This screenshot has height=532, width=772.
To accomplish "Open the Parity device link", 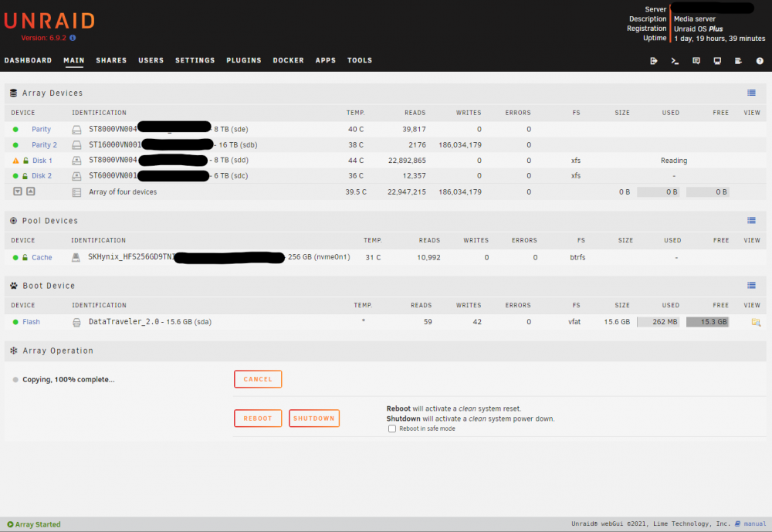I will coord(42,129).
